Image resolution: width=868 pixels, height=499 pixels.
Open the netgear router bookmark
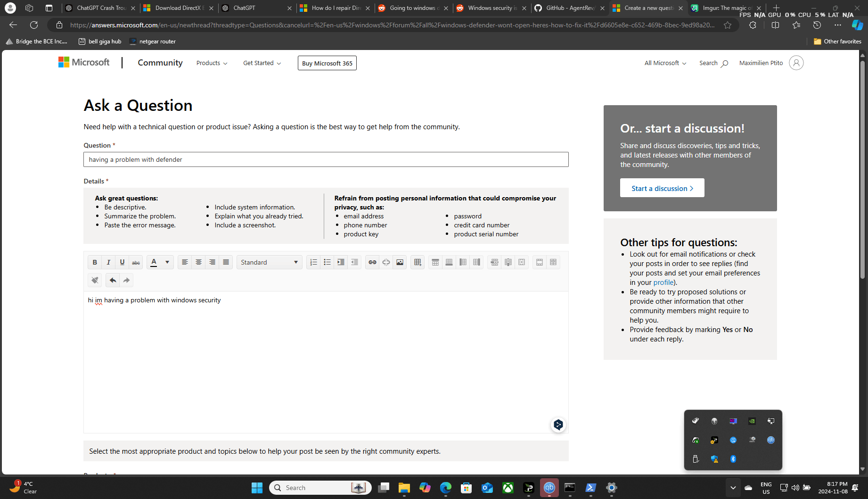point(152,42)
